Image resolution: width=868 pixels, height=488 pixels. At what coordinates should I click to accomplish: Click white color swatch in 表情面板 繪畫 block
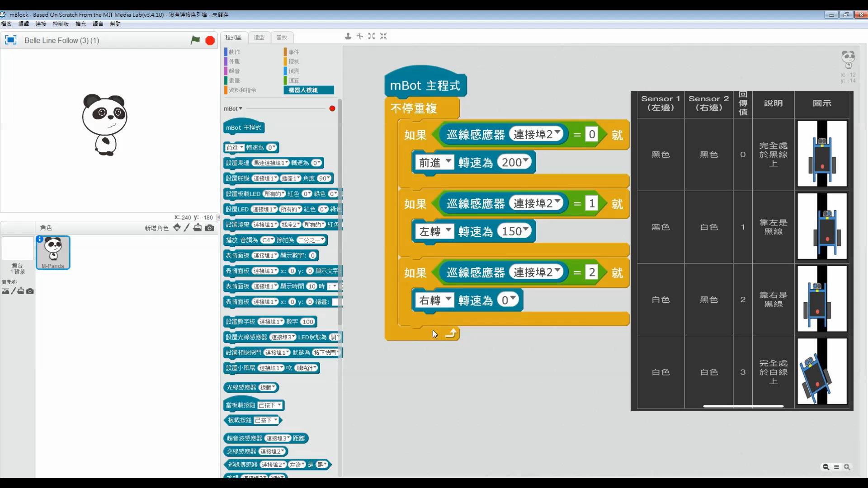point(337,302)
